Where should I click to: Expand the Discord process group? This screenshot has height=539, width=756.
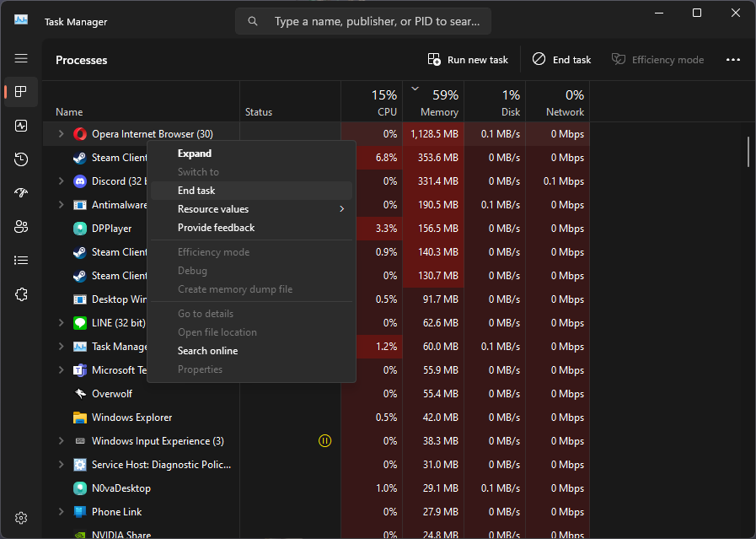[x=62, y=181]
